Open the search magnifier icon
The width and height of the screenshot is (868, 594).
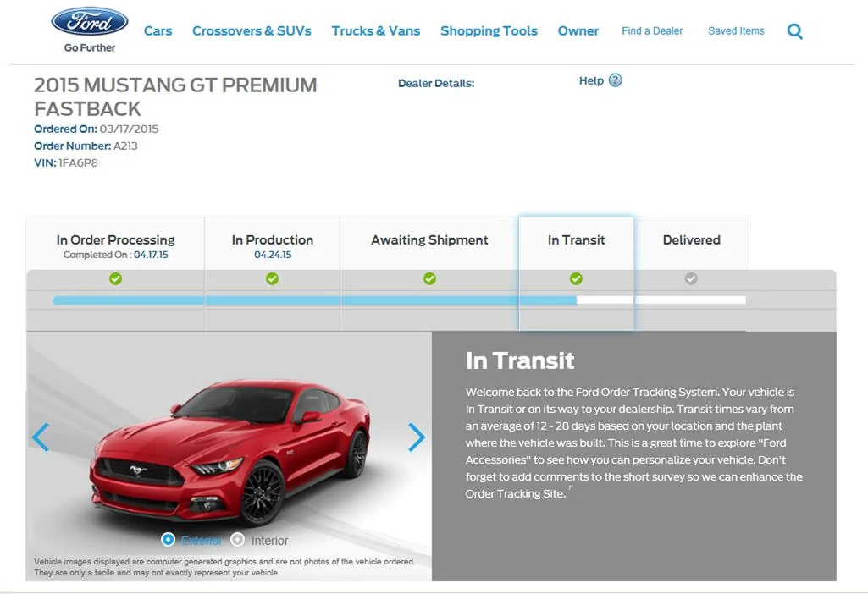[795, 31]
